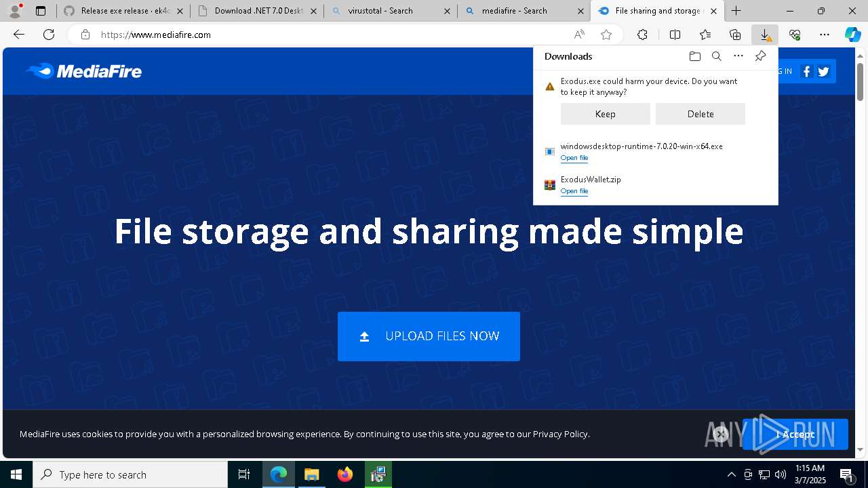868x488 pixels.
Task: Keep the Exodus.exe download
Action: click(606, 114)
